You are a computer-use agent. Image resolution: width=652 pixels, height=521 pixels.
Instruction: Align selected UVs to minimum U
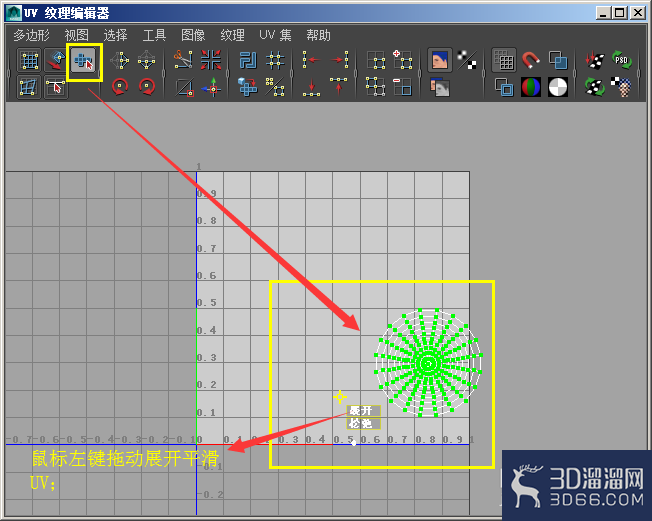point(311,60)
